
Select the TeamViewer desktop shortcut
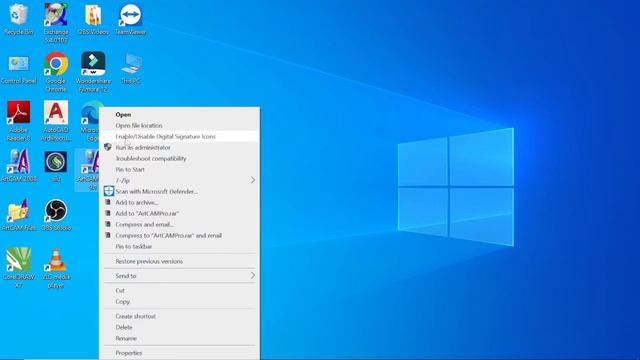(130, 14)
